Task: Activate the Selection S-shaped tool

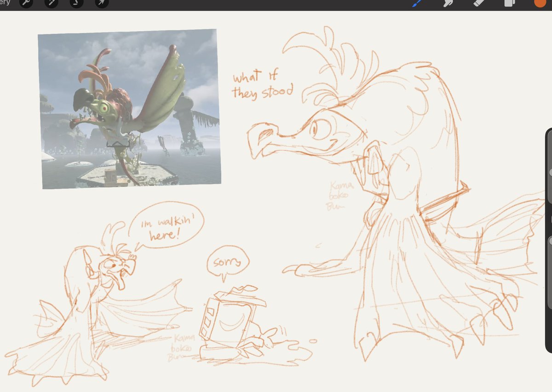Action: click(x=77, y=3)
